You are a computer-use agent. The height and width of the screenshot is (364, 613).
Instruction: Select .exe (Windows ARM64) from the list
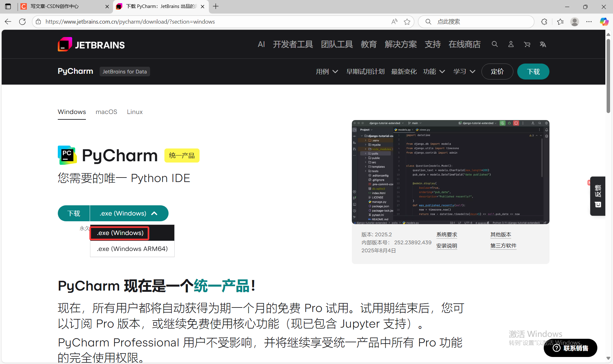coord(132,248)
